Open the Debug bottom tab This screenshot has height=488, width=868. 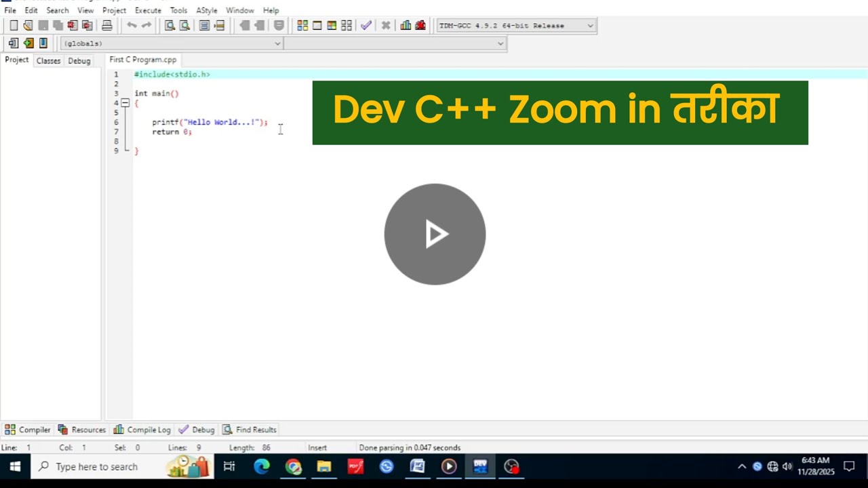[196, 430]
